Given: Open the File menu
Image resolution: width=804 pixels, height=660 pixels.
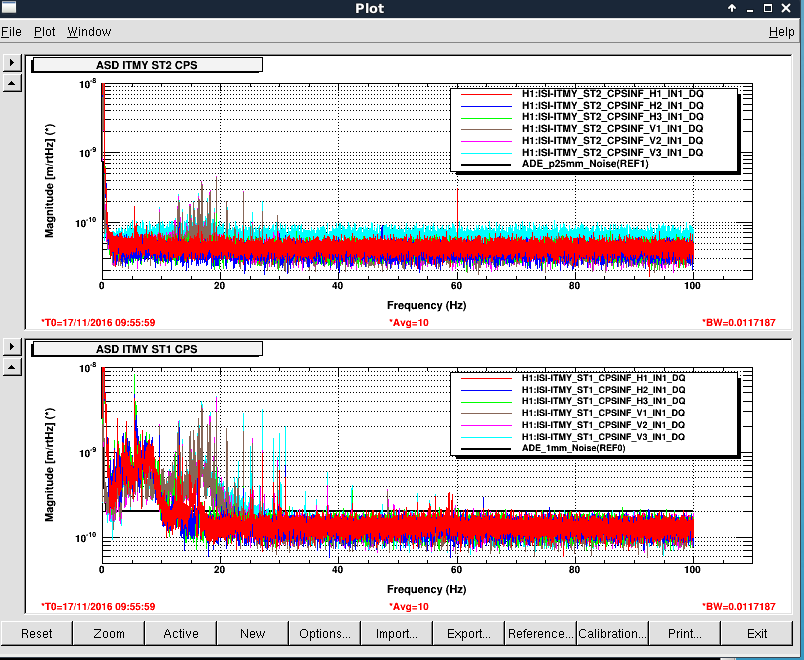Looking at the screenshot, I should (11, 32).
